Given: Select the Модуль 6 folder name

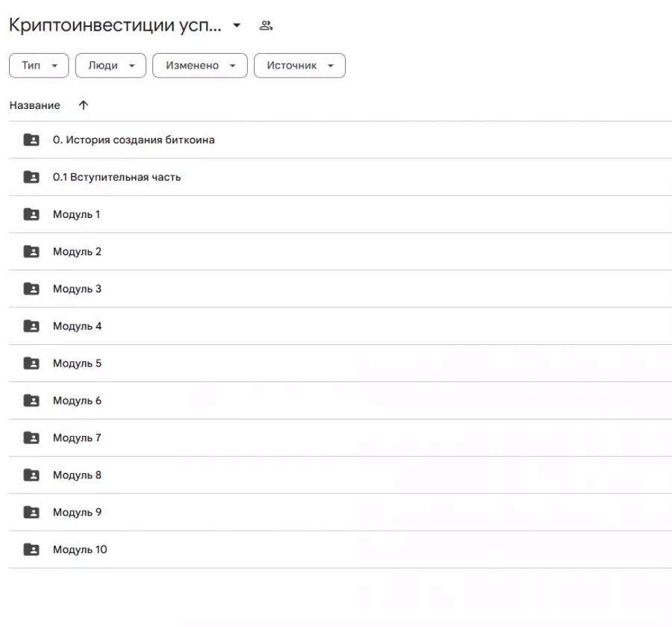Looking at the screenshot, I should click(x=77, y=401).
